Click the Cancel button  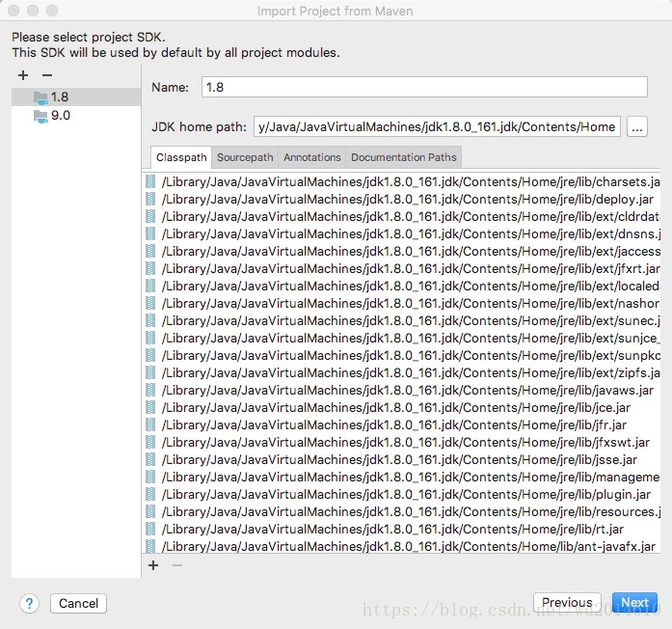(x=78, y=604)
